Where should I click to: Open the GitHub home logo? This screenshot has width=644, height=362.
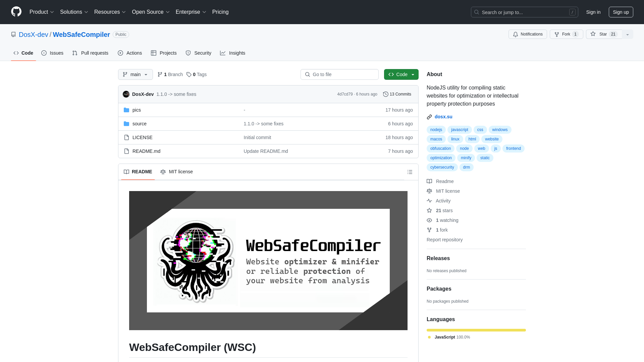pos(16,12)
